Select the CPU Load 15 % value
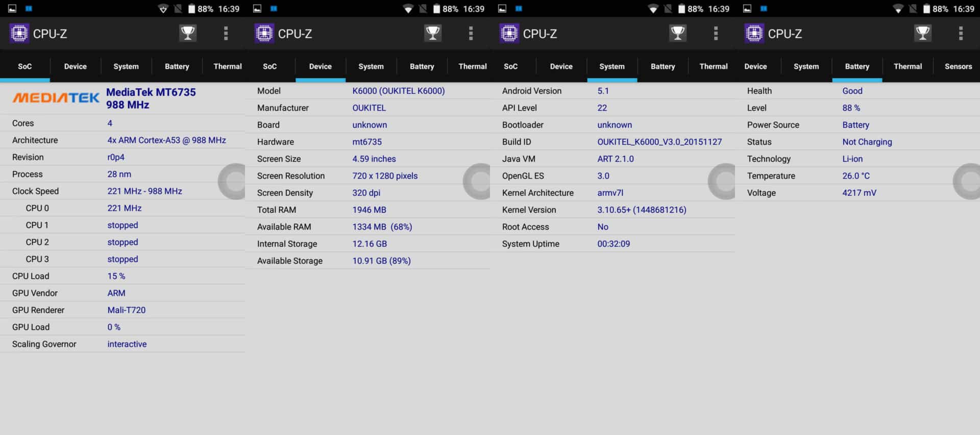Viewport: 980px width, 435px height. click(116, 276)
